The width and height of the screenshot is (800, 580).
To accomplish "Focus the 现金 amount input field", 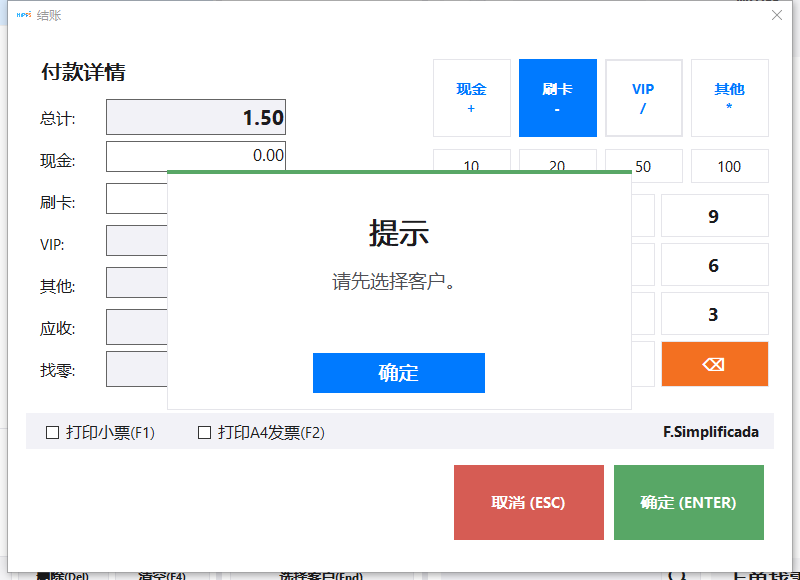I will click(x=196, y=156).
